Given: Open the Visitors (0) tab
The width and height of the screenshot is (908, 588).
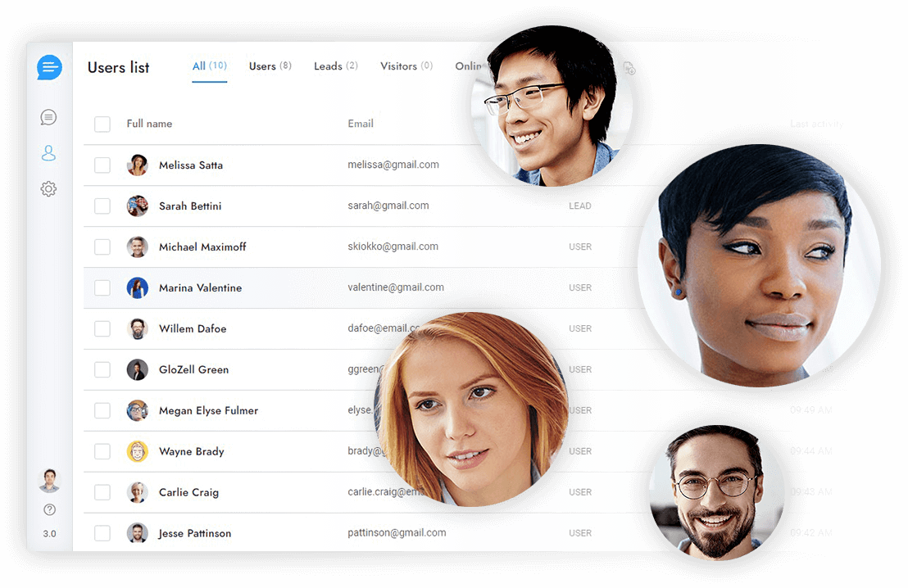Looking at the screenshot, I should [406, 66].
